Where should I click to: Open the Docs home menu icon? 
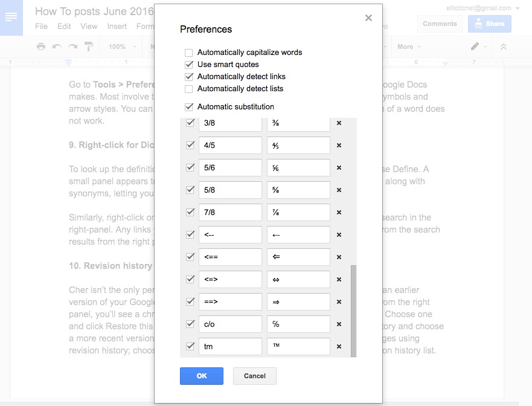(11, 18)
